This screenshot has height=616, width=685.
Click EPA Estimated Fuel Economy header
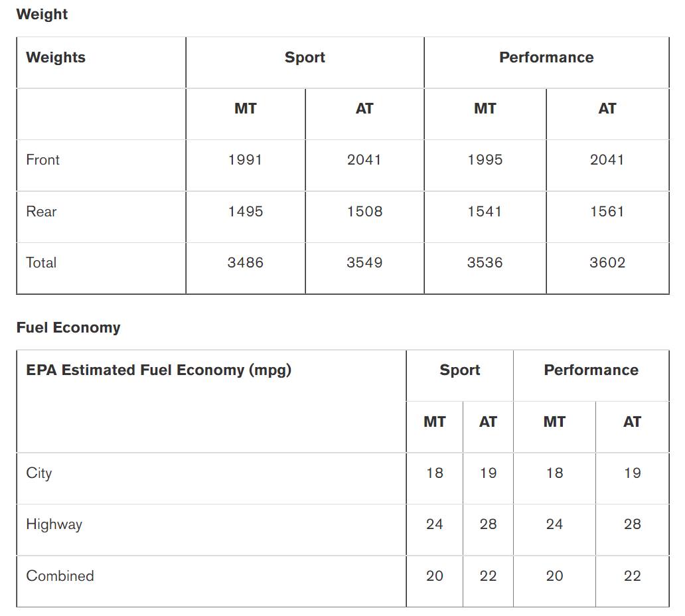[159, 370]
